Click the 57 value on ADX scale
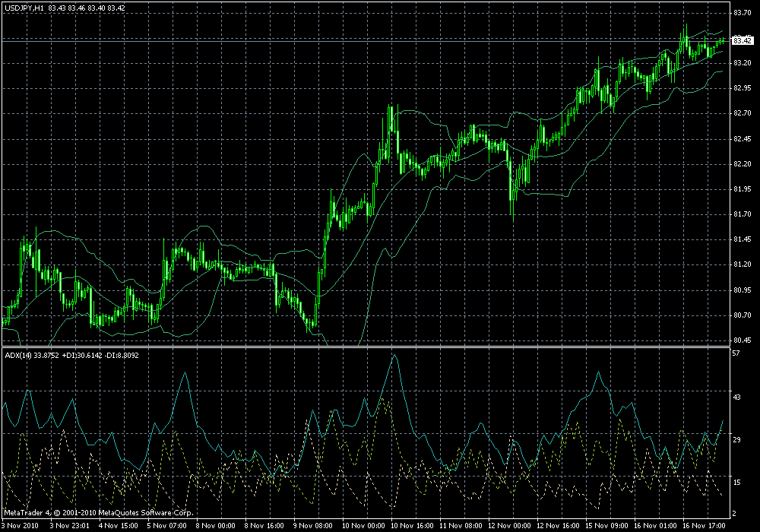760x532 pixels. coord(736,353)
